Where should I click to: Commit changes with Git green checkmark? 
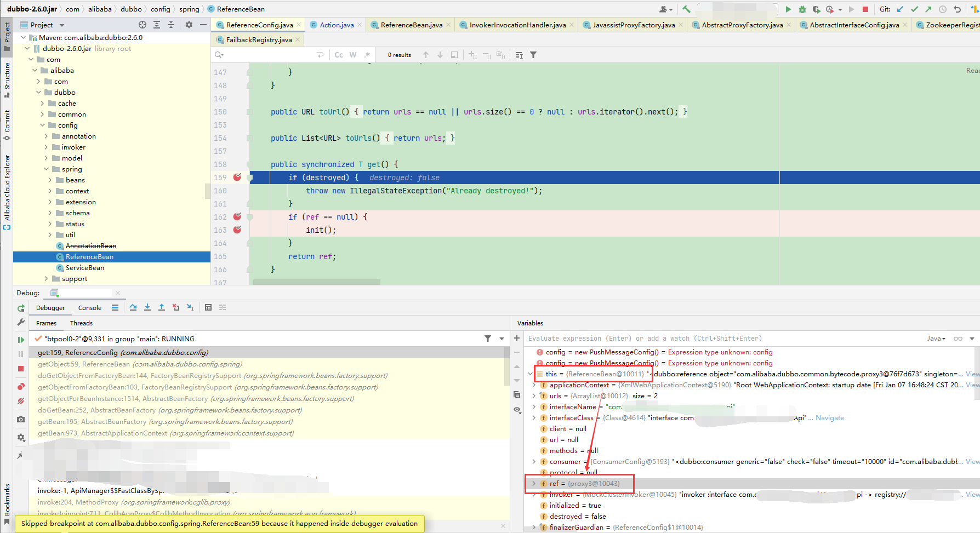[914, 9]
